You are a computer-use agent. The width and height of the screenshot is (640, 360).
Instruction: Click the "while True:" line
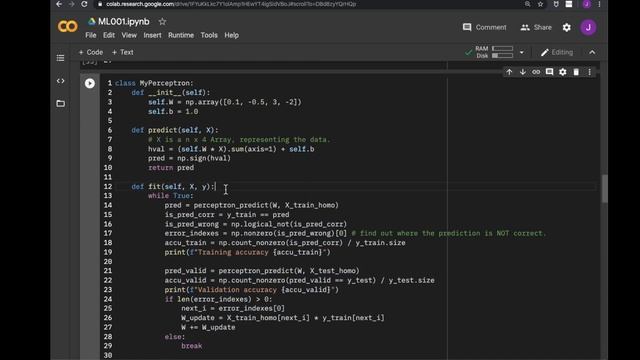(x=171, y=196)
